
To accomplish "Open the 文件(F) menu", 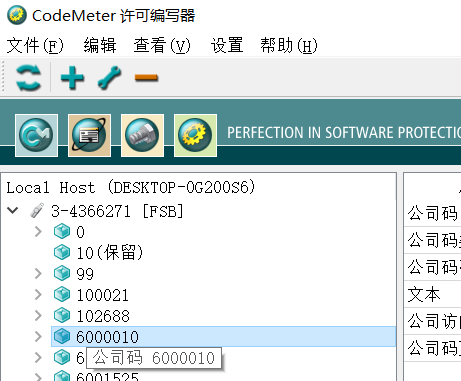I will click(x=35, y=45).
